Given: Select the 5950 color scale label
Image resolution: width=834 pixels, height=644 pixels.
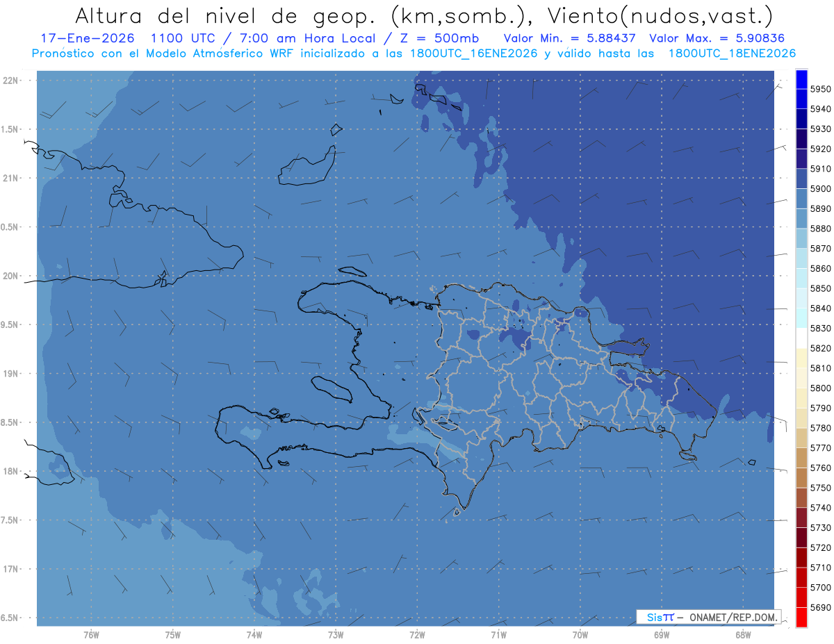Looking at the screenshot, I should (820, 89).
